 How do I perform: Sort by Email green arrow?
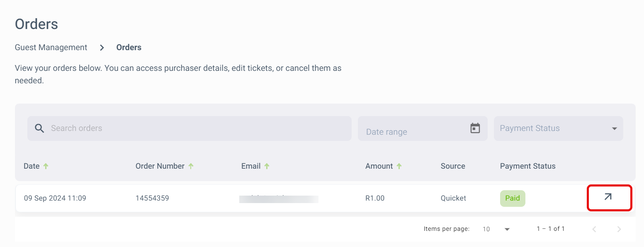tap(267, 166)
